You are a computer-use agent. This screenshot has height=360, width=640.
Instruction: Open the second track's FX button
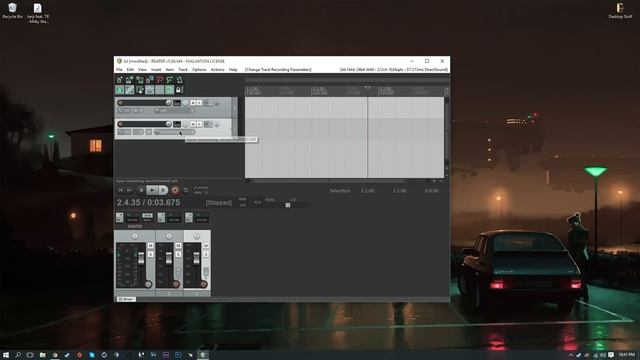207,124
